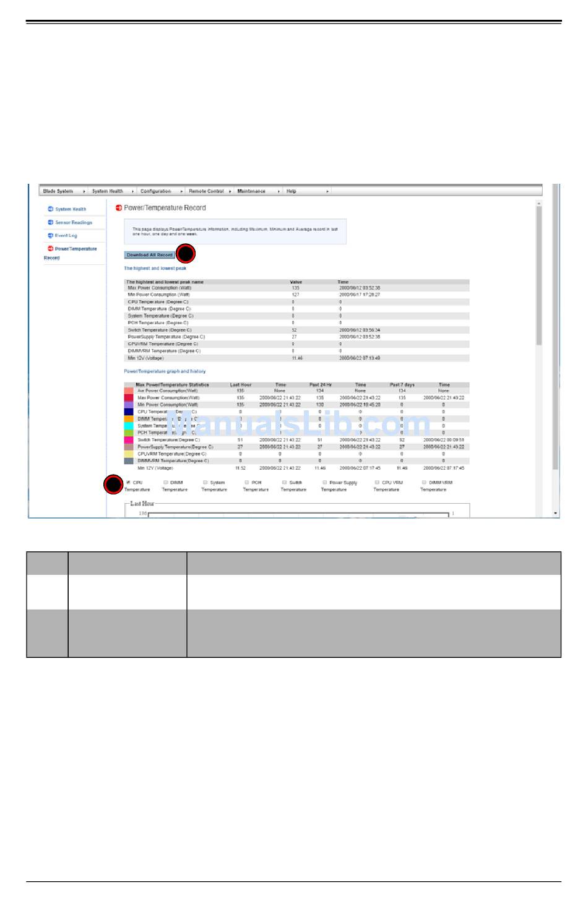
Task: Click the red icon beside the page title
Action: 119,208
